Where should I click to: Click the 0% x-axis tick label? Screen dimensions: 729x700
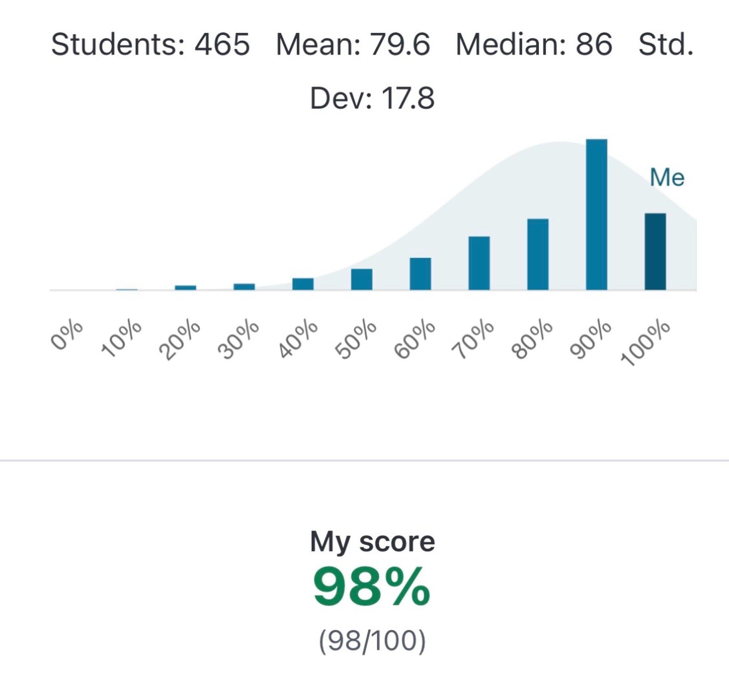click(x=67, y=336)
